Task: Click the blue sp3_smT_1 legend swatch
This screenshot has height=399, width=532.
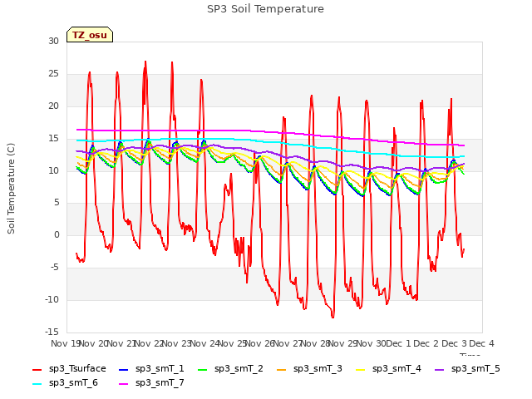Action: [x=124, y=369]
